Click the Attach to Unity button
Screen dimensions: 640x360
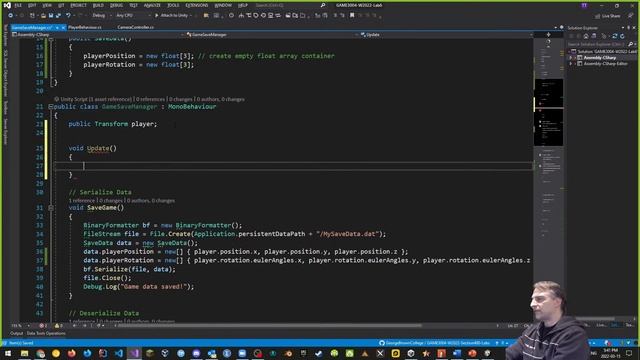click(x=171, y=16)
